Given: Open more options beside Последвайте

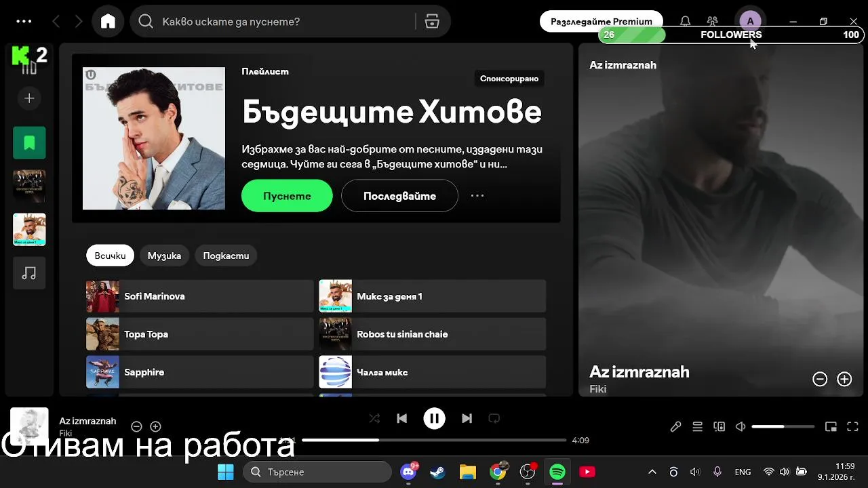Looking at the screenshot, I should [477, 196].
